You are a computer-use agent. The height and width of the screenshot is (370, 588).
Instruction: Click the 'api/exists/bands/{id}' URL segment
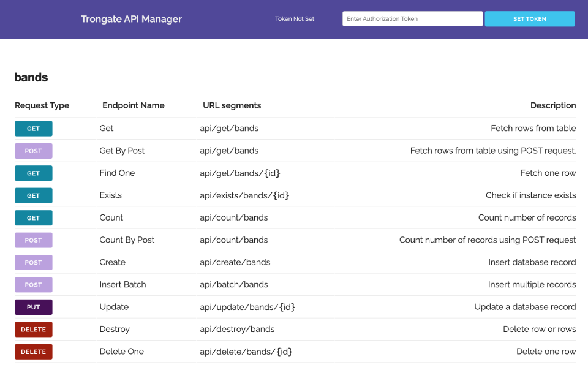tap(244, 195)
